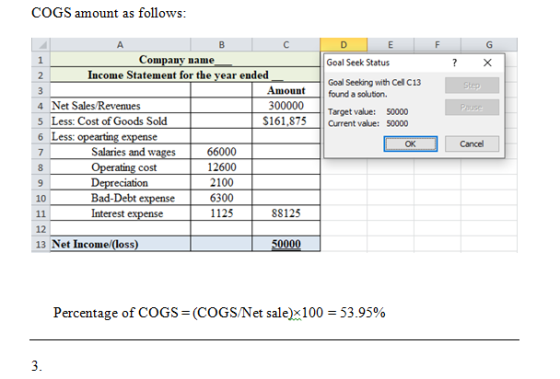This screenshot has height=379, width=560.
Task: Click the 'Interest expense' cell
Action: point(120,213)
